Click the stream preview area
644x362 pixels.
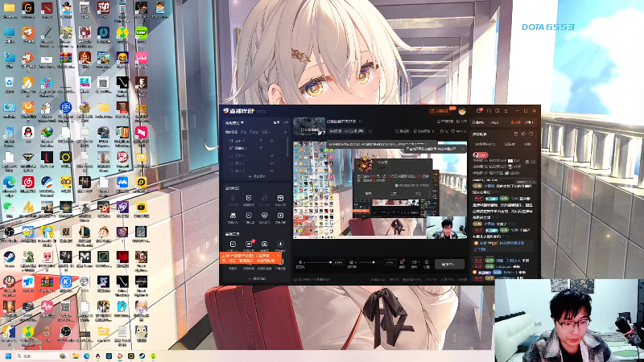coord(380,190)
